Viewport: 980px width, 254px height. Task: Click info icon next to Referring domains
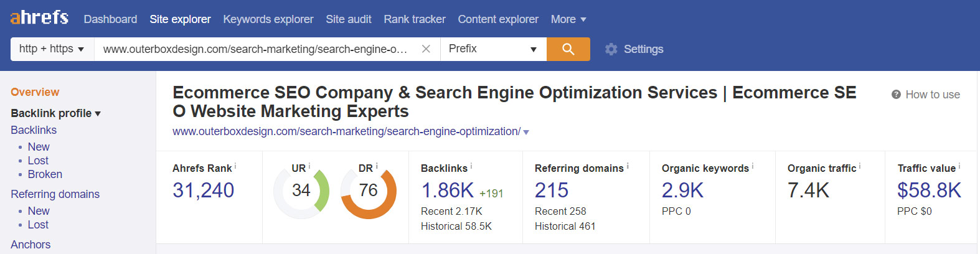(628, 167)
